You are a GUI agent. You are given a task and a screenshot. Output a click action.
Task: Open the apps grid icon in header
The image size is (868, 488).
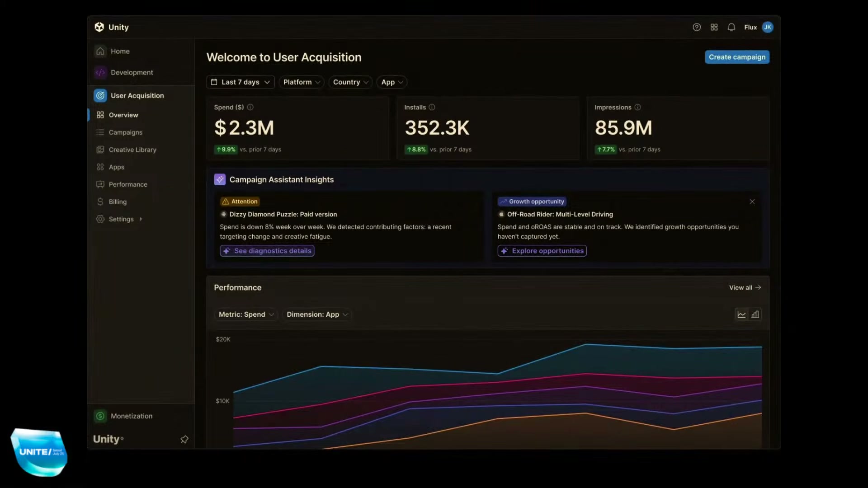(714, 27)
